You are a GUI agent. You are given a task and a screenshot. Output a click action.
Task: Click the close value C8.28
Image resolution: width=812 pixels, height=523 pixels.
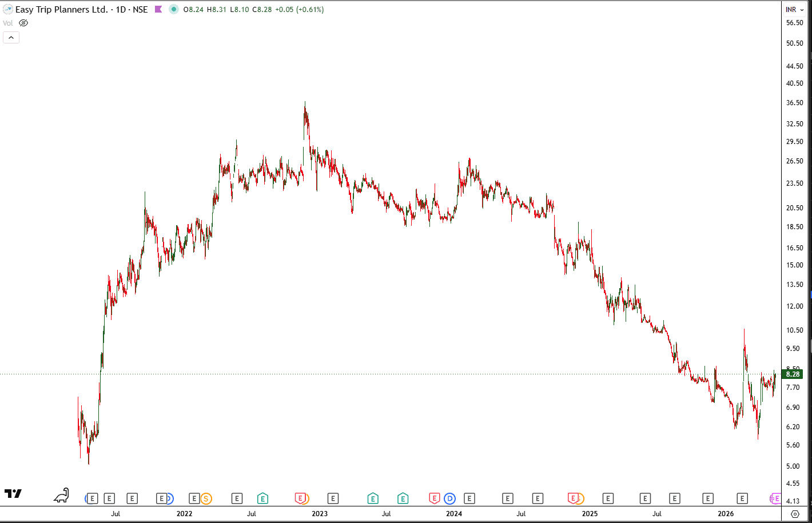pyautogui.click(x=262, y=10)
